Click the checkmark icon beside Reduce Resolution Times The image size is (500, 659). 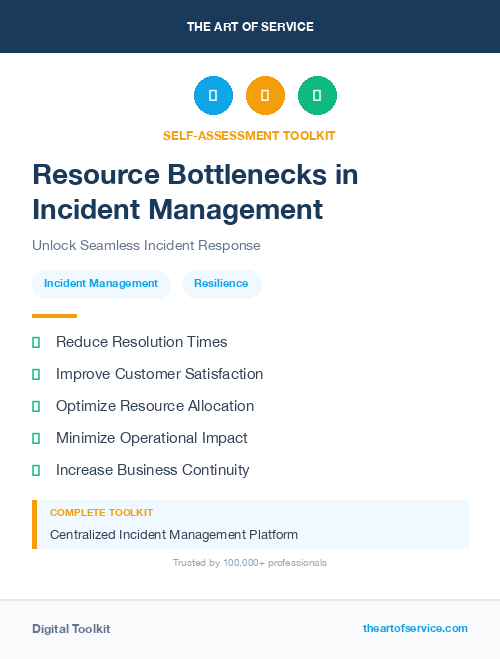click(36, 343)
